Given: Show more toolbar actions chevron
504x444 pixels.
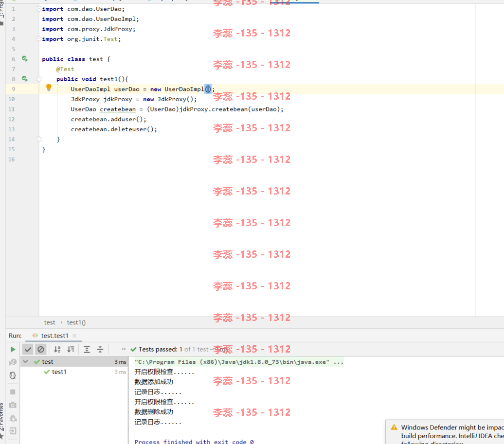Looking at the screenshot, I should (124, 349).
